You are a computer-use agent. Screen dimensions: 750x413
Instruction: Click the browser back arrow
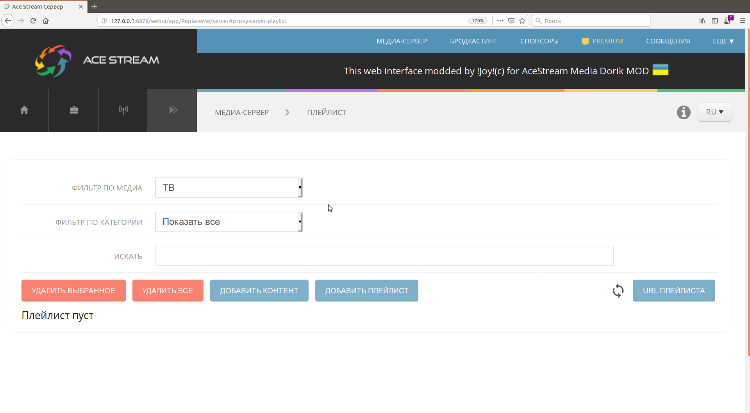point(9,20)
